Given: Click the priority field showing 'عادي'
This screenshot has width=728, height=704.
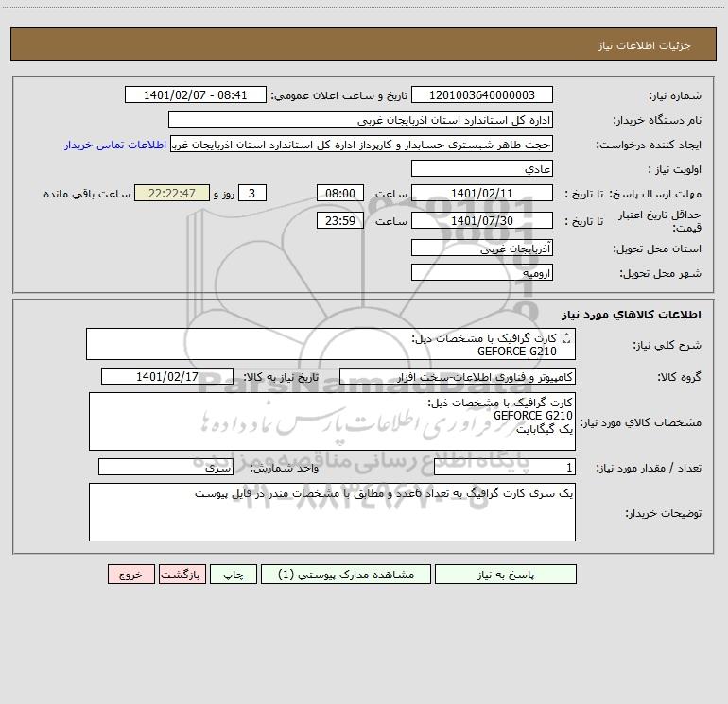Looking at the screenshot, I should [x=482, y=169].
